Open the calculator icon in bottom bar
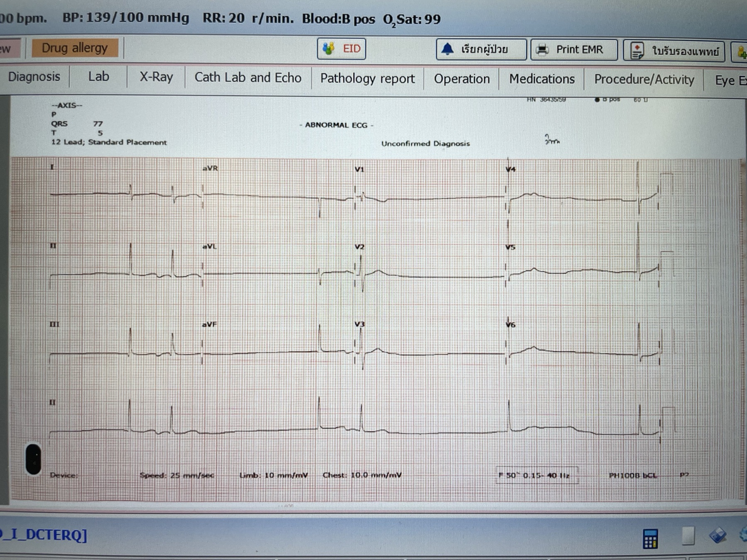747x560 pixels. [x=650, y=538]
